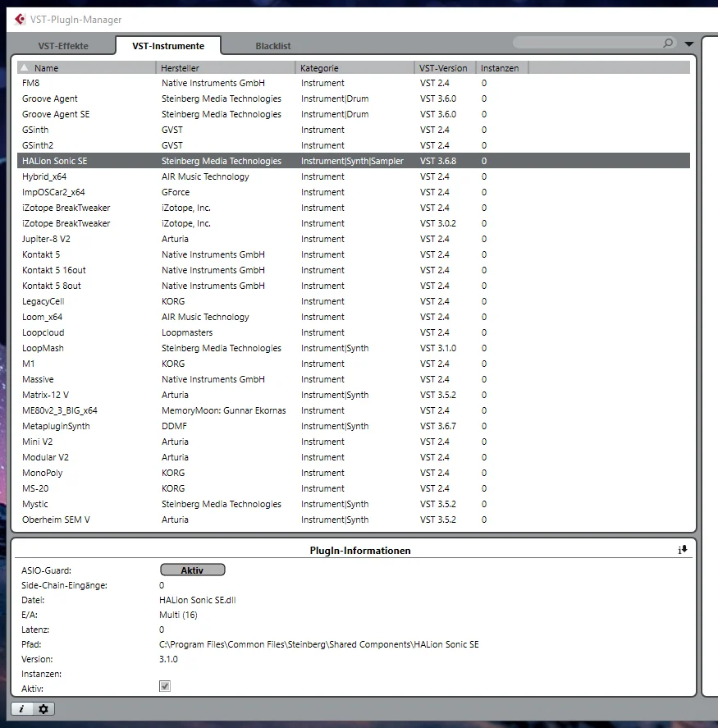The height and width of the screenshot is (728, 718).
Task: Click the Multi (16) E/A value
Action: (178, 615)
